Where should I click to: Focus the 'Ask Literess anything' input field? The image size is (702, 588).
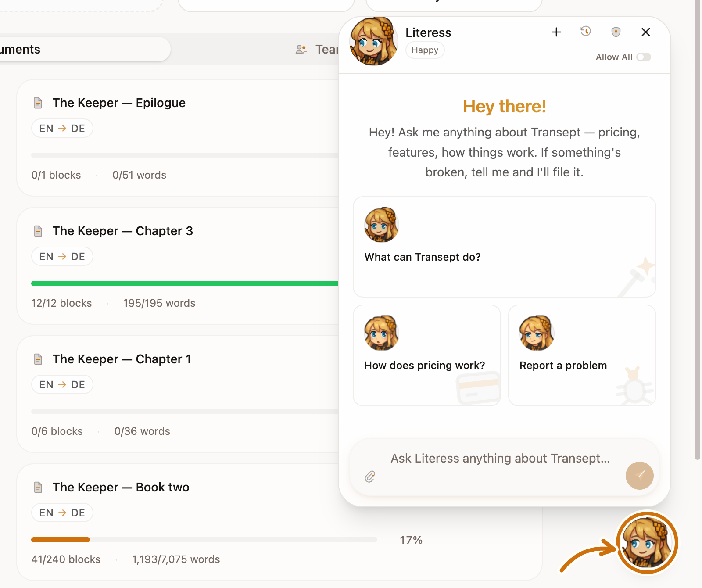[500, 459]
